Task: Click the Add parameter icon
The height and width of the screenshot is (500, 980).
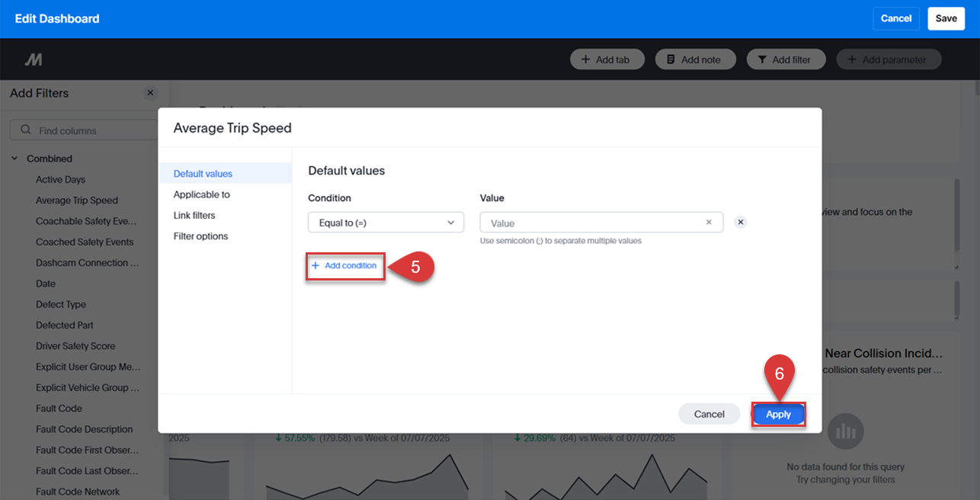Action: tap(852, 59)
